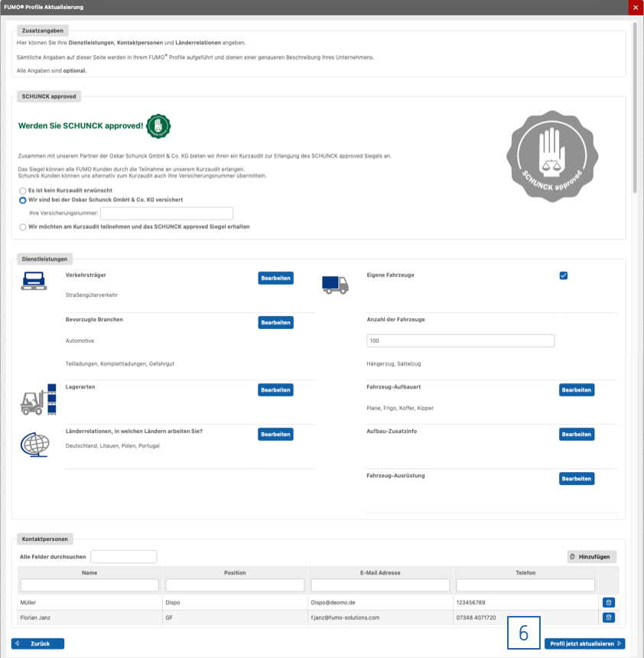Viewport: 644px width, 658px height.
Task: Sort by the E-Mail Adresse column header
Action: [x=380, y=573]
